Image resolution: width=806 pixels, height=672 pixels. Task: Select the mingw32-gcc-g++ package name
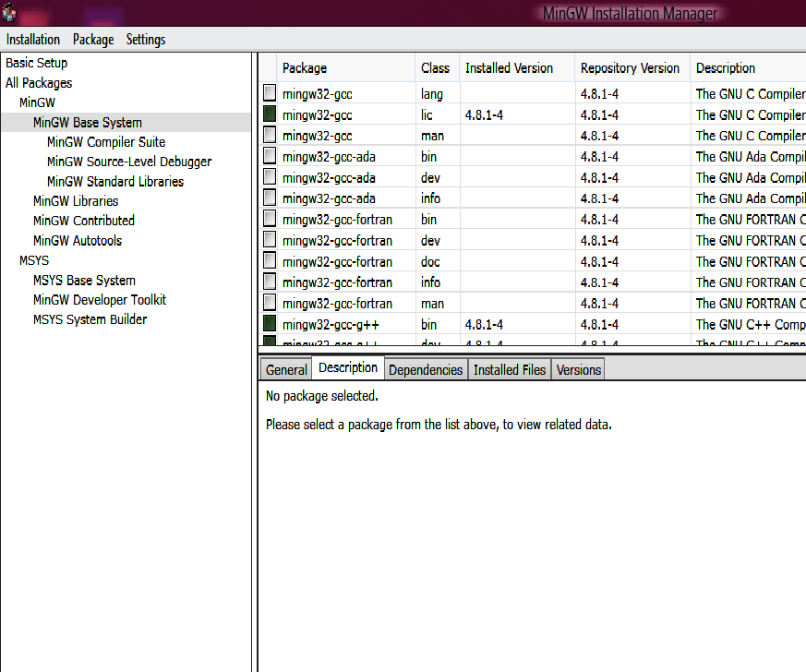[331, 325]
